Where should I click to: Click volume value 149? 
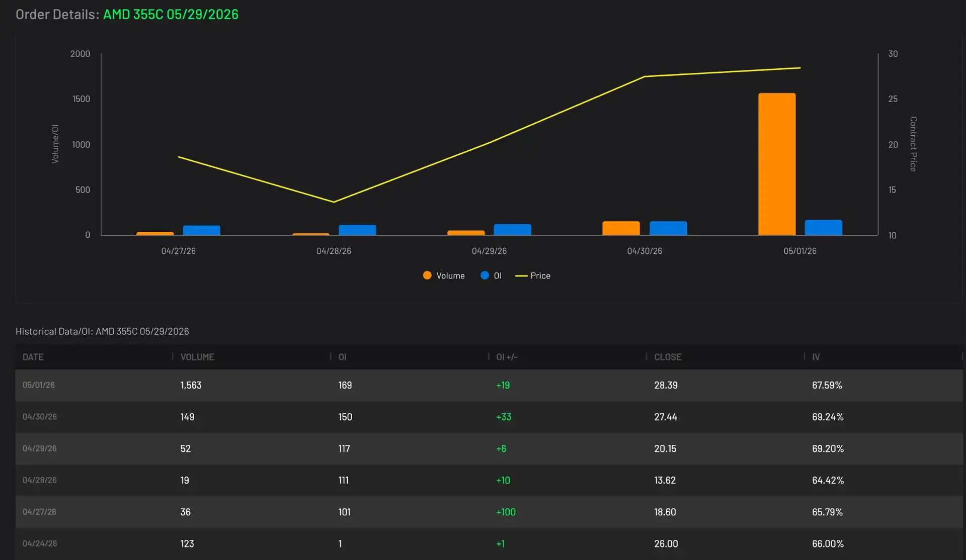tap(187, 417)
